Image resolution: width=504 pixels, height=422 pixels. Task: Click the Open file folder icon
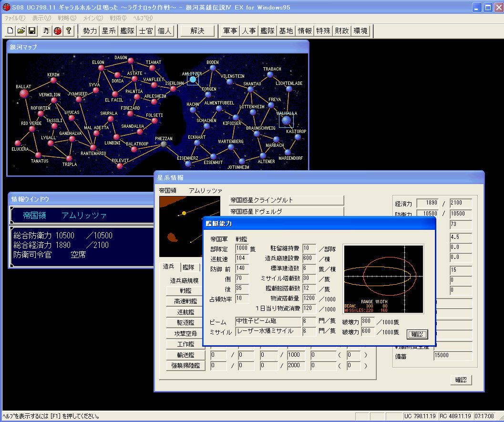(x=21, y=31)
